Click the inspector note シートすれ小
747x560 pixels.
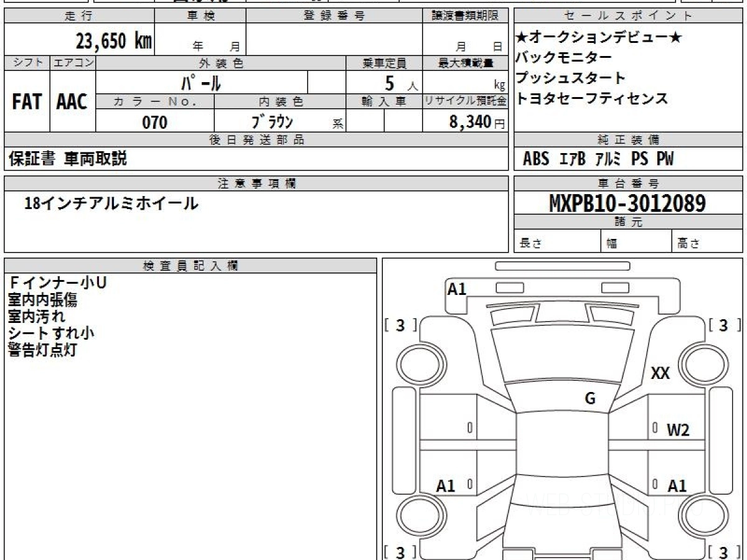point(52,333)
